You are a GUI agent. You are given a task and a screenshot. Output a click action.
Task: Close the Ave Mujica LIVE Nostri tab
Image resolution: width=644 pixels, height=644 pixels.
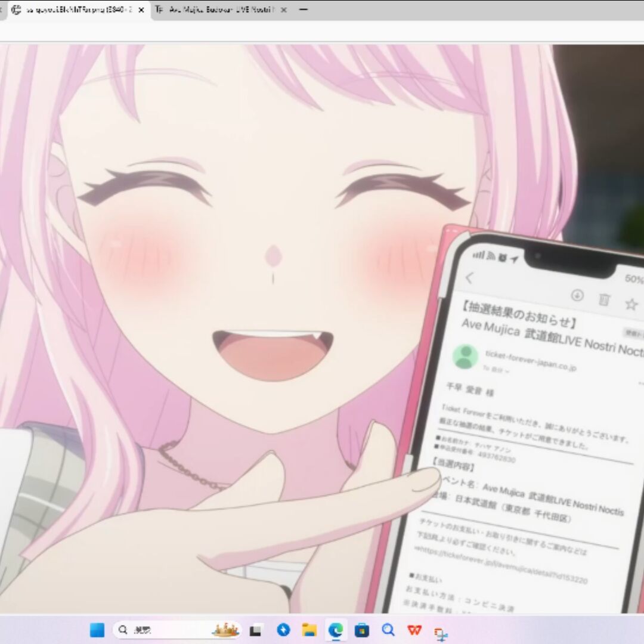[283, 10]
